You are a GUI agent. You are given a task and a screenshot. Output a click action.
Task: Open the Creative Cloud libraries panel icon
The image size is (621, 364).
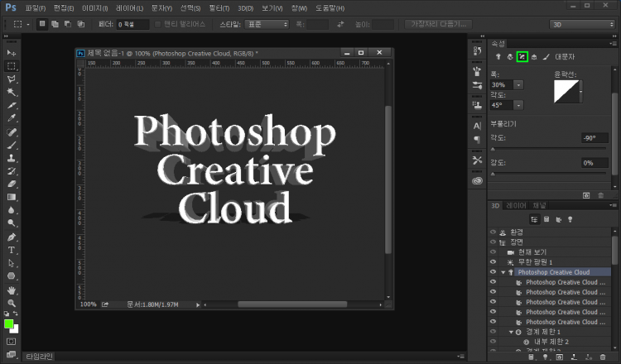click(477, 180)
